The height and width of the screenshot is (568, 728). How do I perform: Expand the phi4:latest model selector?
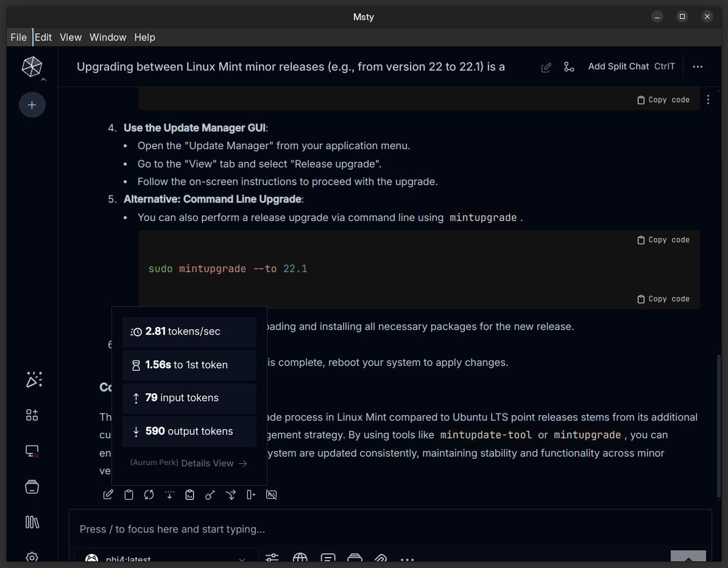pos(166,559)
